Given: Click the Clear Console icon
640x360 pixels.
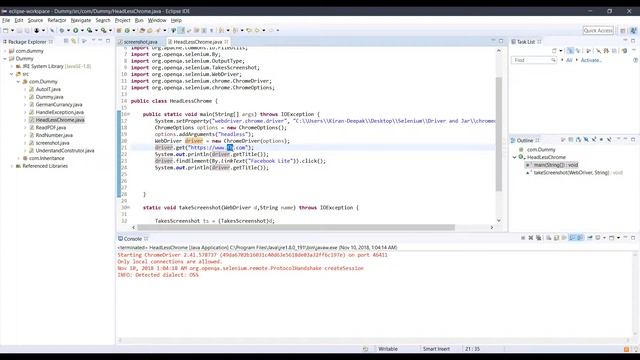Looking at the screenshot, I should coord(548,238).
